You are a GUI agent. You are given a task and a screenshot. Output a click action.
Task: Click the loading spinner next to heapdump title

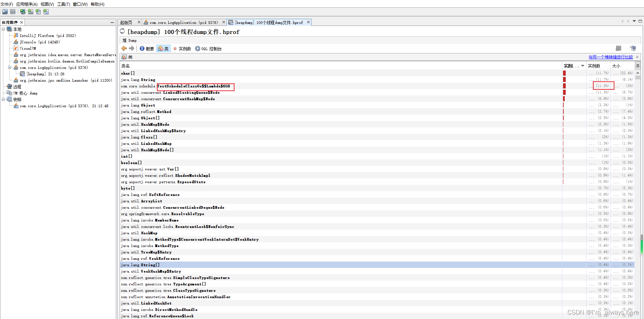[123, 31]
